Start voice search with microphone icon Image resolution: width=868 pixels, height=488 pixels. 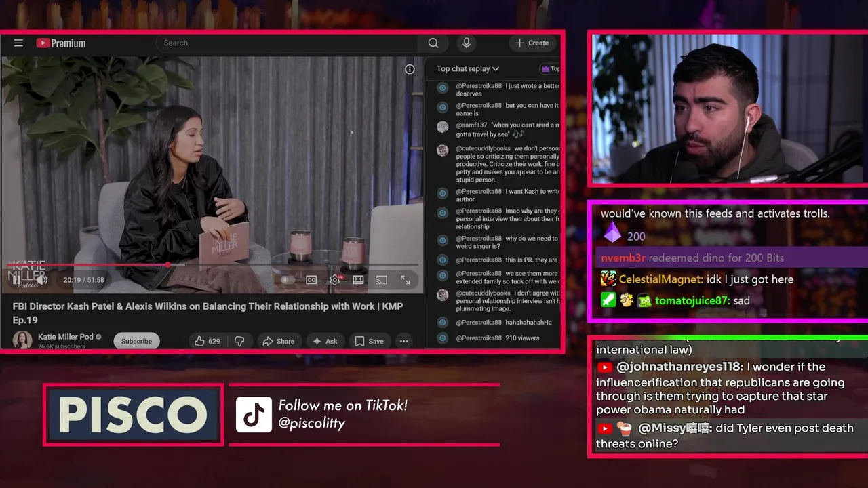click(467, 43)
